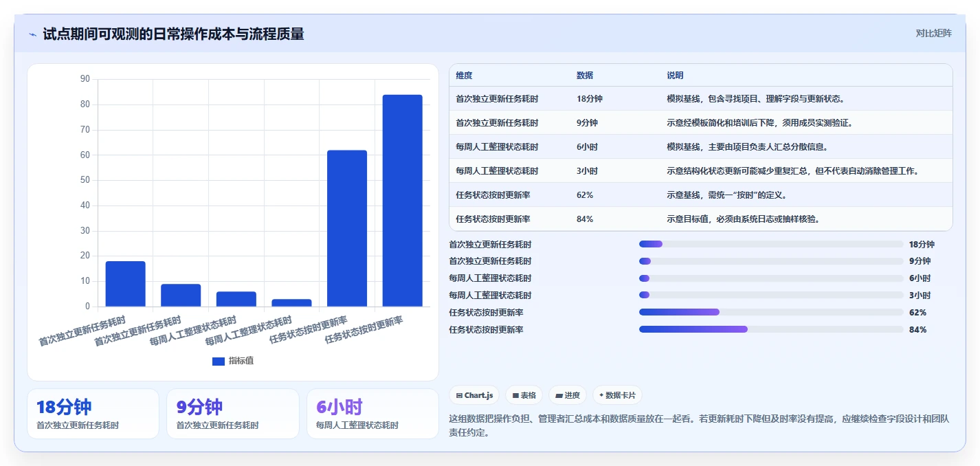Click the pulse icon beside the panel title
The image size is (980, 466).
[32, 34]
